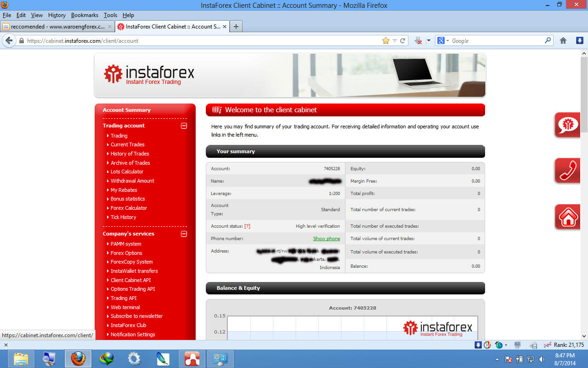Click the blue download arrow toolbar icon

(580, 40)
